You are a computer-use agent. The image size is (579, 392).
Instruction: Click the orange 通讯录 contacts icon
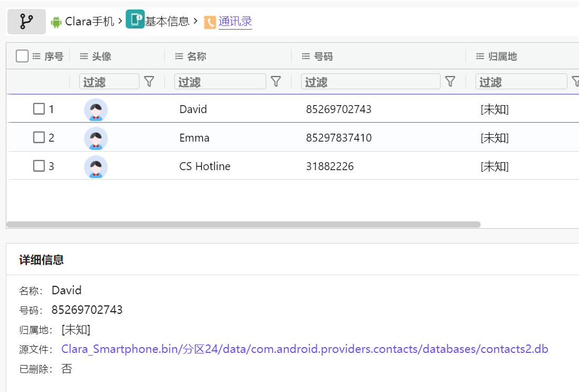(x=210, y=22)
